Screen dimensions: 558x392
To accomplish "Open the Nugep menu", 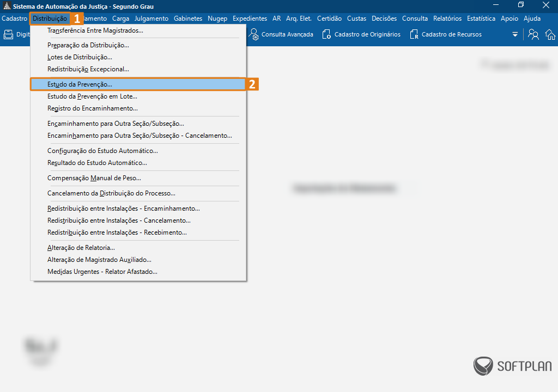I will [217, 19].
